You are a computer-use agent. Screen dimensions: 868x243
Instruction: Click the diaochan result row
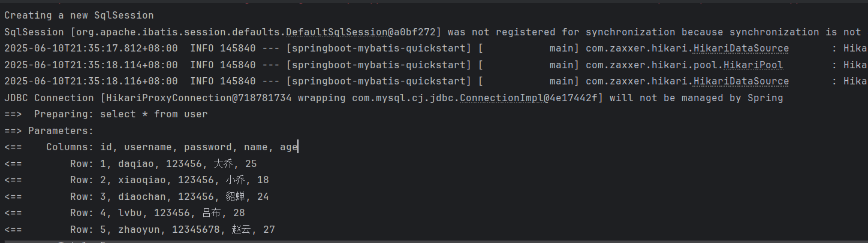(x=137, y=196)
